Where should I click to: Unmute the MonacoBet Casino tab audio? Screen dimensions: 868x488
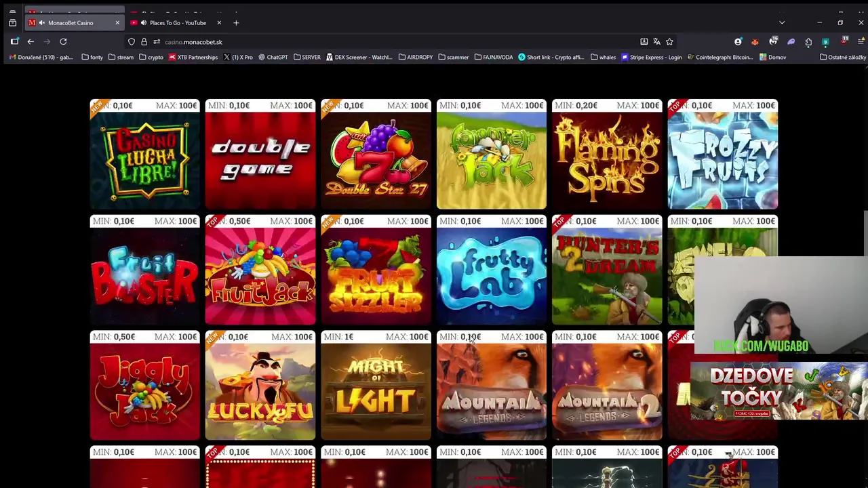(42, 23)
